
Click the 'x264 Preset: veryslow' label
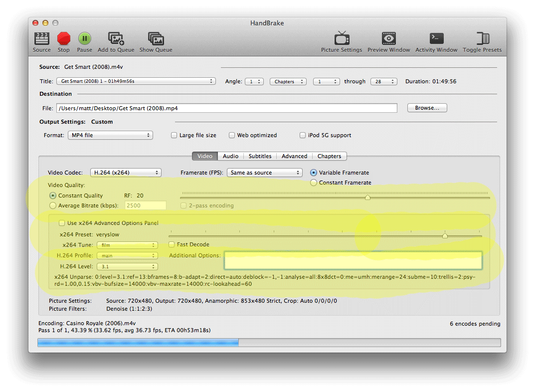89,234
